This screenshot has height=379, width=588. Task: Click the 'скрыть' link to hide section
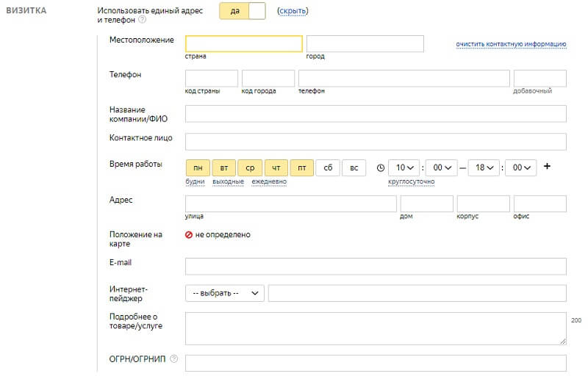pyautogui.click(x=293, y=11)
